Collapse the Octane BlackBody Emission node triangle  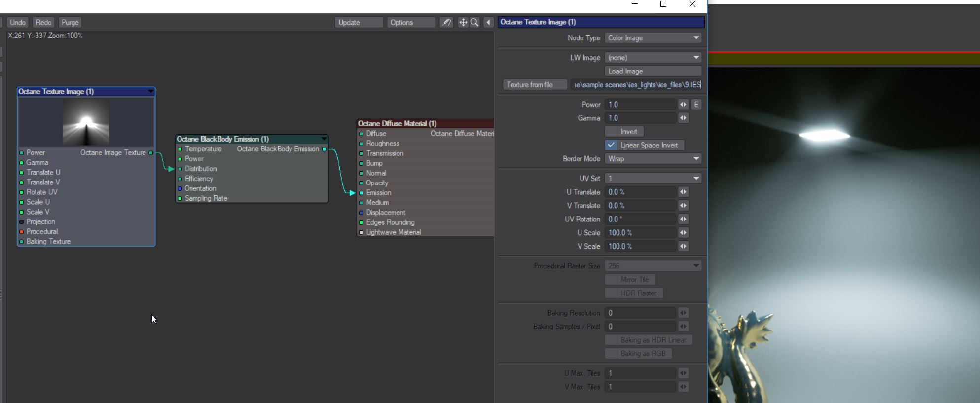point(324,139)
